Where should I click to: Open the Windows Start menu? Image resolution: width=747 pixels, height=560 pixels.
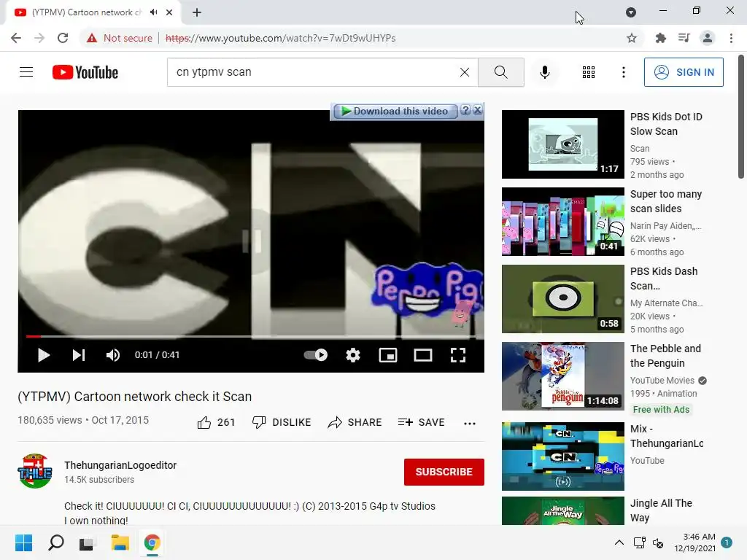[23, 542]
